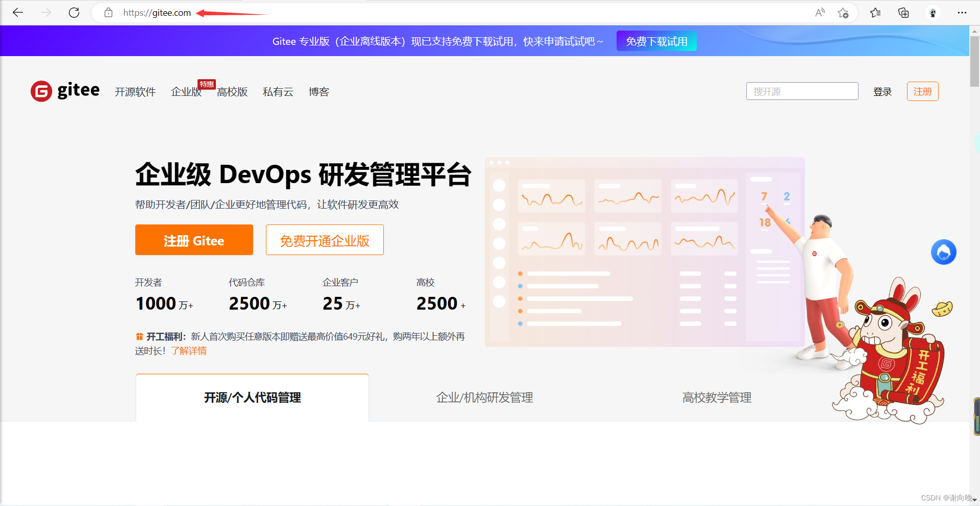
Task: Open the Read Aloud icon in the address bar
Action: [820, 13]
